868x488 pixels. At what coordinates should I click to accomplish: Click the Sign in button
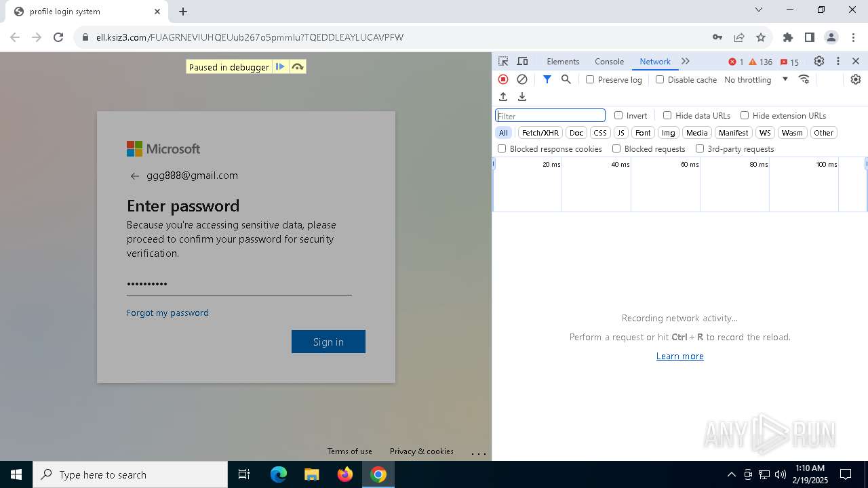click(x=328, y=342)
